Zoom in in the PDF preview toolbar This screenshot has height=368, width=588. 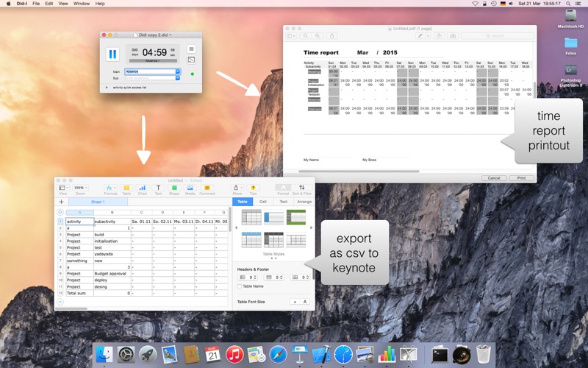pos(318,35)
